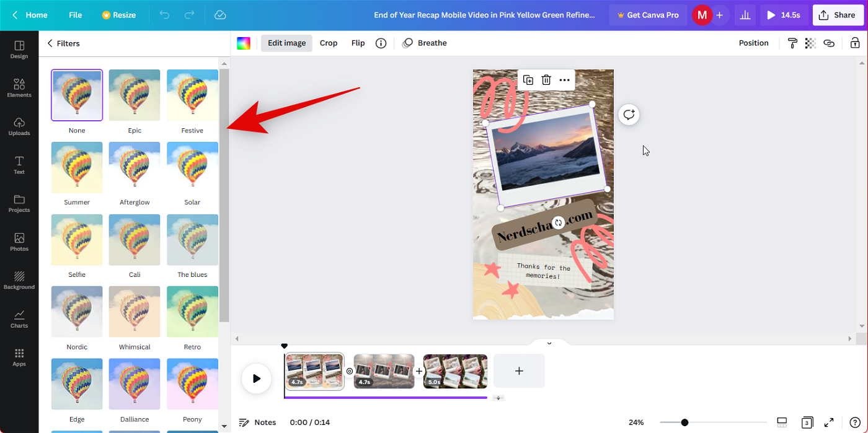This screenshot has height=433, width=868.
Task: Play the 14.5s video preview
Action: click(x=784, y=15)
